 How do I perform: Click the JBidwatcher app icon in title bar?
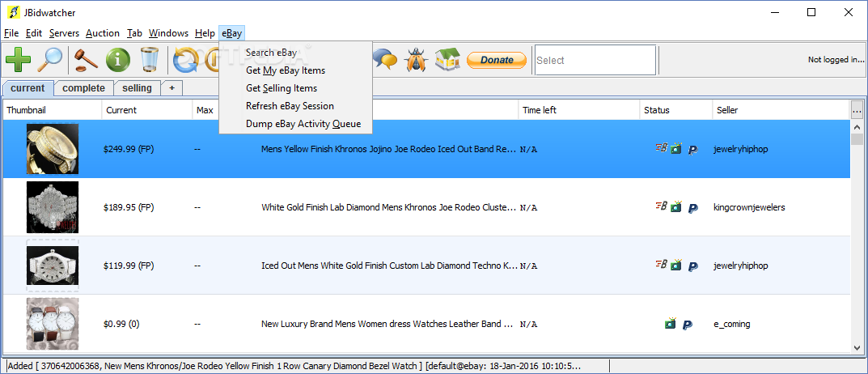tap(12, 12)
